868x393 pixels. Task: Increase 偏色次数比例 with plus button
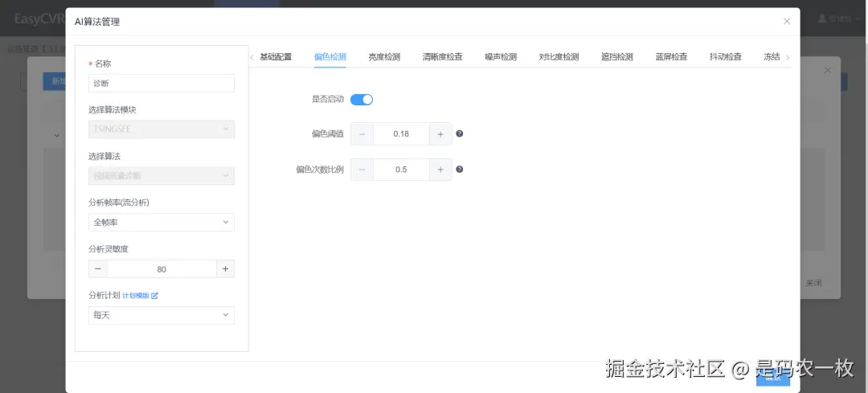(440, 170)
